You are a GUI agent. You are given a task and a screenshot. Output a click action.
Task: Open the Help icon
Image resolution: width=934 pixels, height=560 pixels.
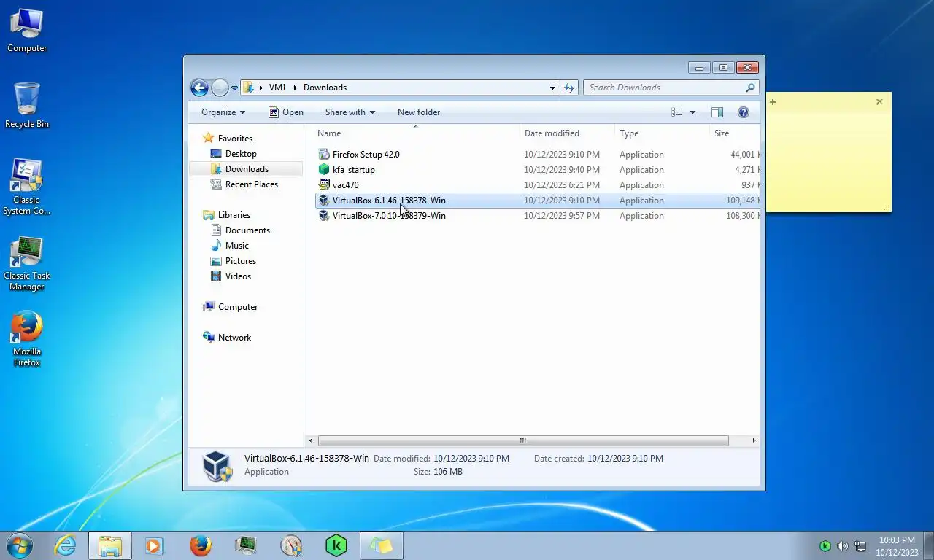point(744,112)
